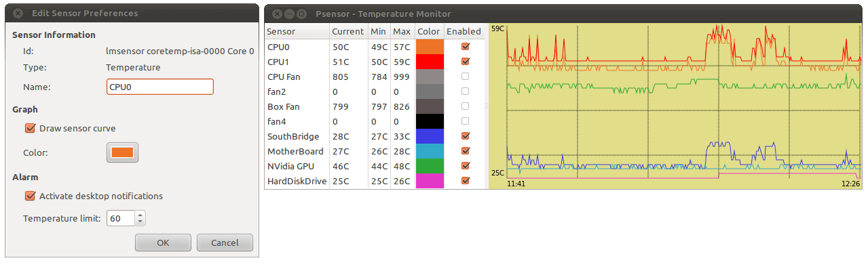Sort table by Max column header
Image resolution: width=868 pixels, height=271 pixels.
point(402,31)
